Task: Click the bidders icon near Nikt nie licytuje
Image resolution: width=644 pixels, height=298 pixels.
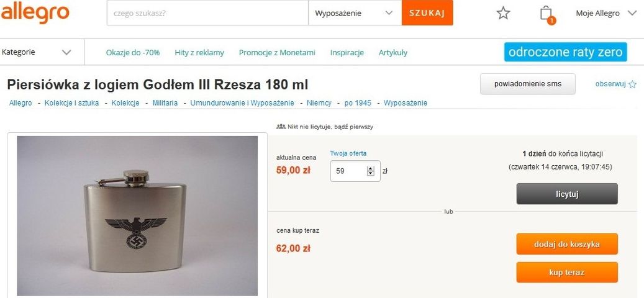Action: [x=281, y=127]
